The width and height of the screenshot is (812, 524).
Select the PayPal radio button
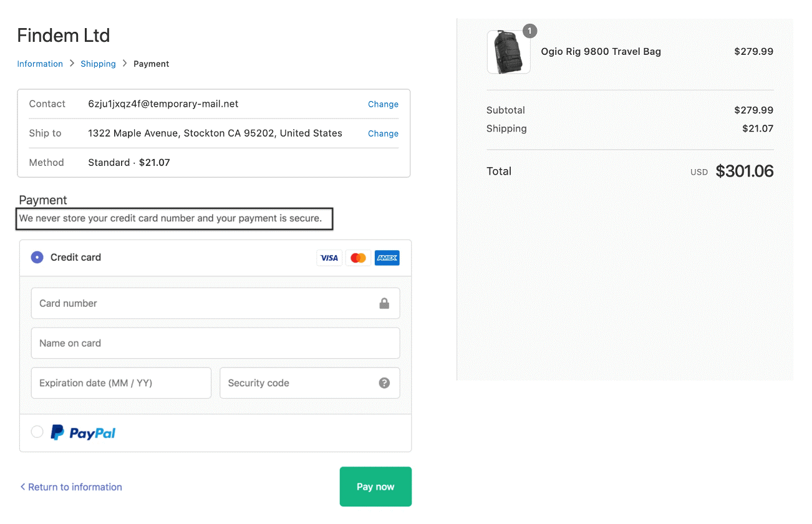click(37, 432)
